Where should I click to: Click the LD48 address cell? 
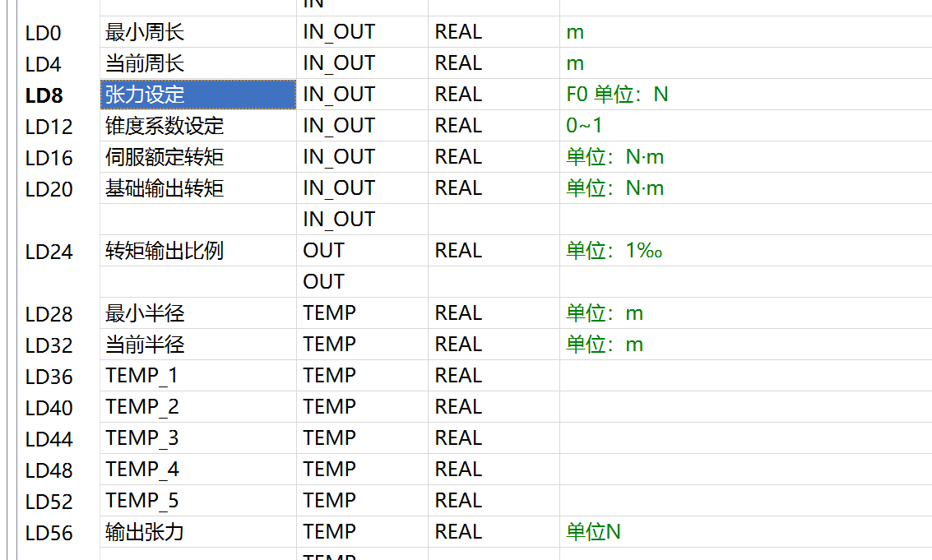49,470
